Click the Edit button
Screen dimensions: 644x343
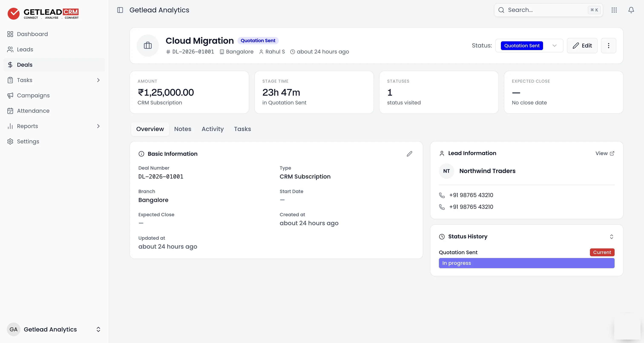pyautogui.click(x=582, y=46)
